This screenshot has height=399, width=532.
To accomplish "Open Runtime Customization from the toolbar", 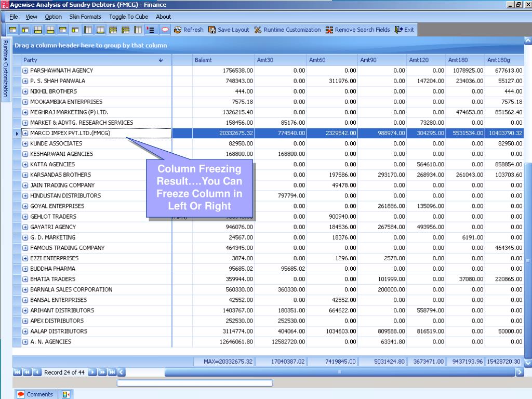I will (287, 30).
